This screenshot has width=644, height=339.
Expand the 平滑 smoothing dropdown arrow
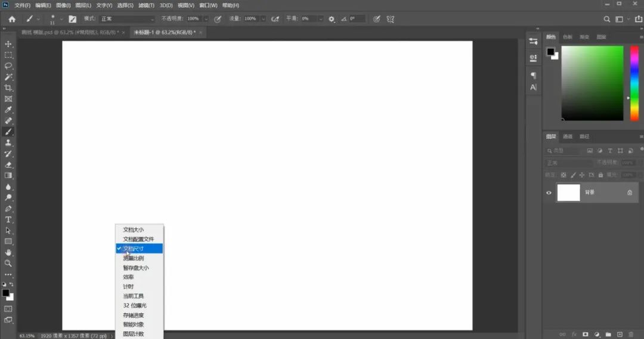coord(320,19)
